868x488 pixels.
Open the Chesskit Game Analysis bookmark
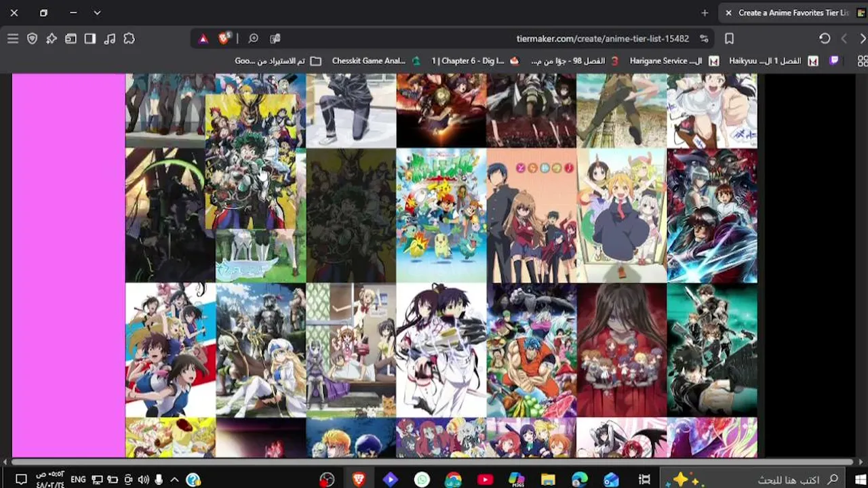[x=376, y=61]
